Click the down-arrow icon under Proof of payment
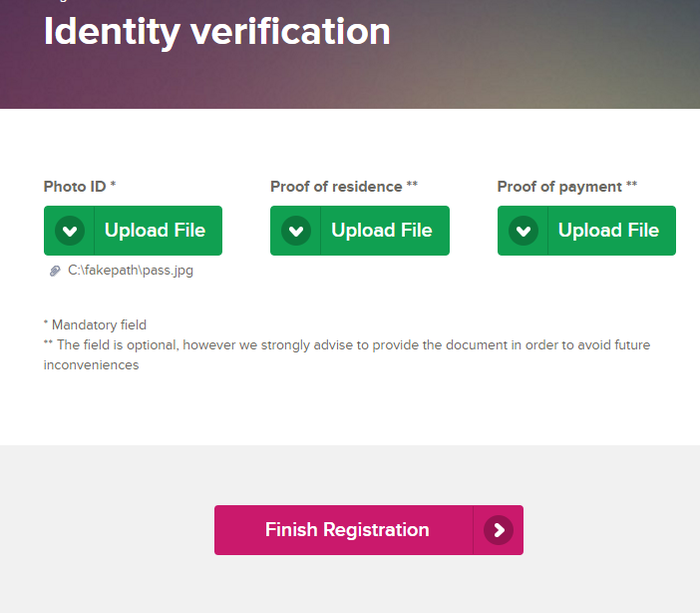The width and height of the screenshot is (700, 613). (x=523, y=231)
